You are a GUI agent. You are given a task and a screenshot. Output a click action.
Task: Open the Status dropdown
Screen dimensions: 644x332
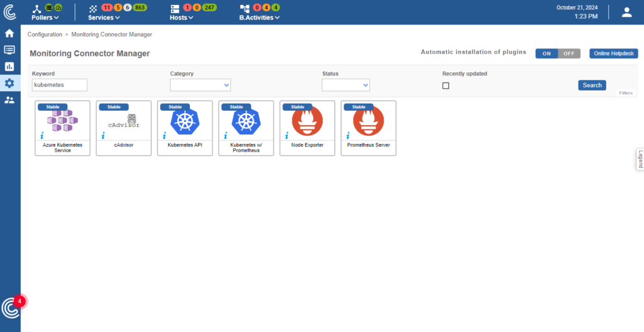(x=345, y=85)
